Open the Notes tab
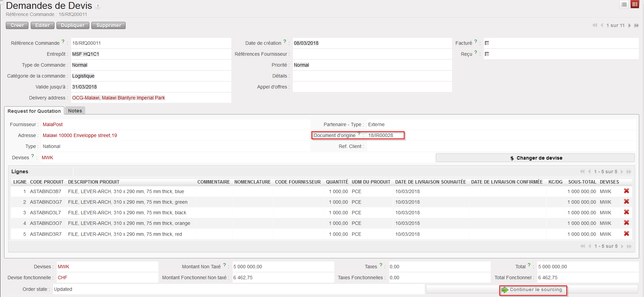Image resolution: width=644 pixels, height=297 pixels. 75,111
